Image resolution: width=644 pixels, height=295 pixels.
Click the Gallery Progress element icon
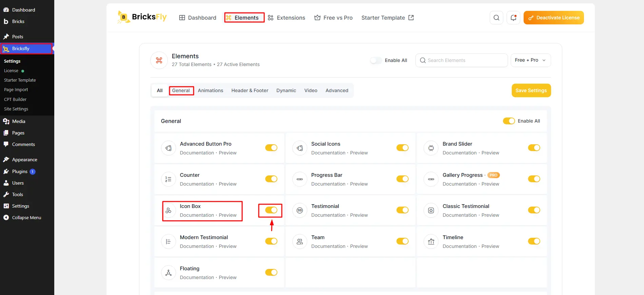[x=431, y=179]
